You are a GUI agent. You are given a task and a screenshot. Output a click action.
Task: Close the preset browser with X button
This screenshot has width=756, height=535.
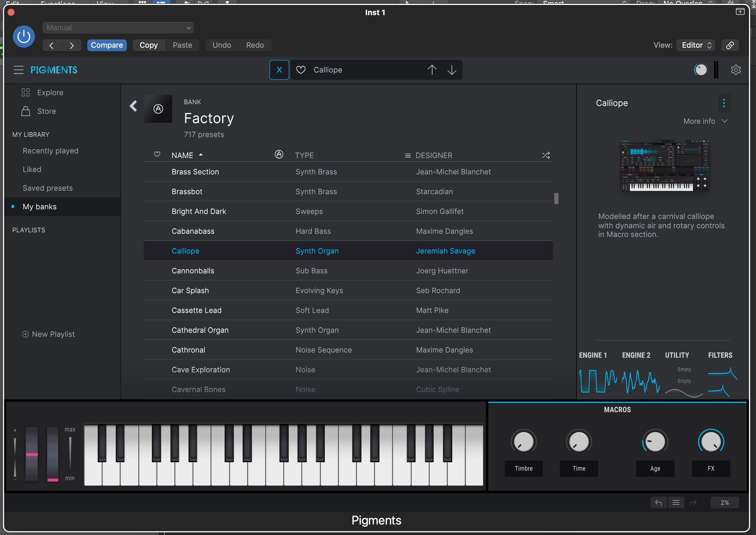point(279,70)
